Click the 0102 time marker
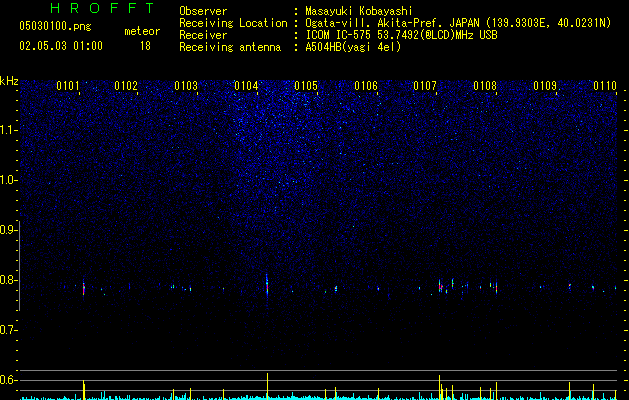The height and width of the screenshot is (400, 629). coord(126,86)
